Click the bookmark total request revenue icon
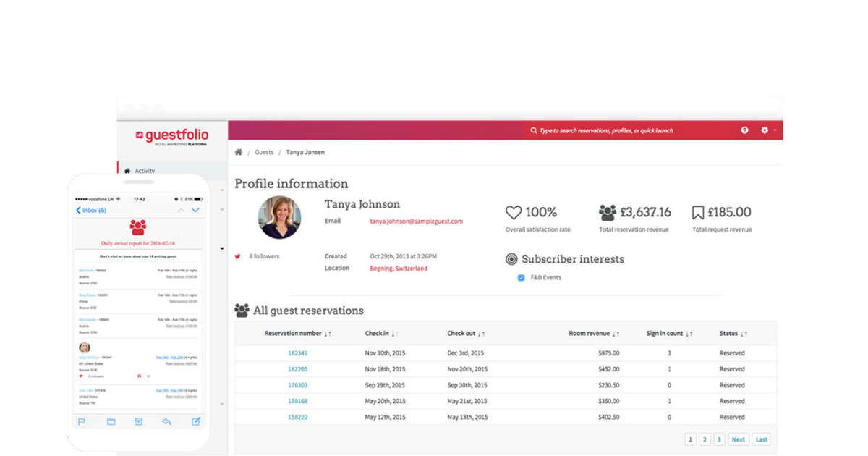 pyautogui.click(x=697, y=211)
